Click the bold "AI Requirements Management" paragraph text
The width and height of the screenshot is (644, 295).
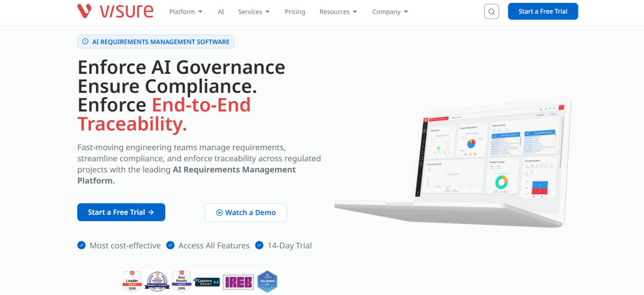click(234, 170)
